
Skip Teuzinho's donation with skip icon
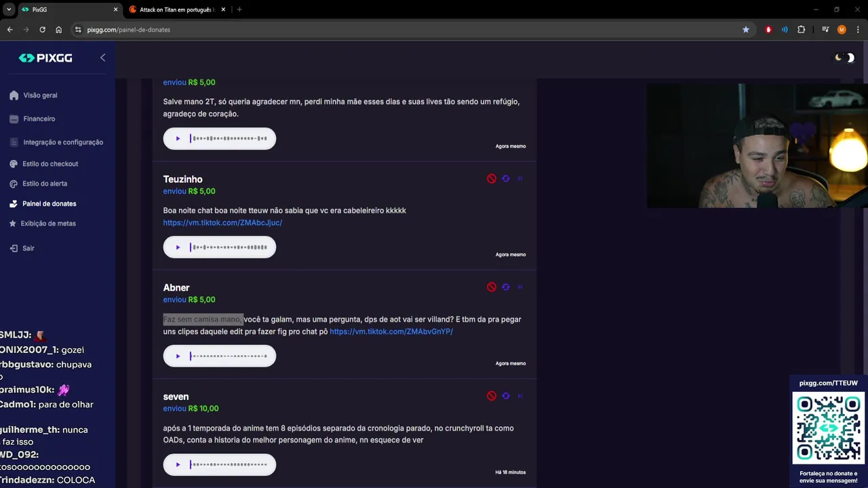click(x=520, y=179)
